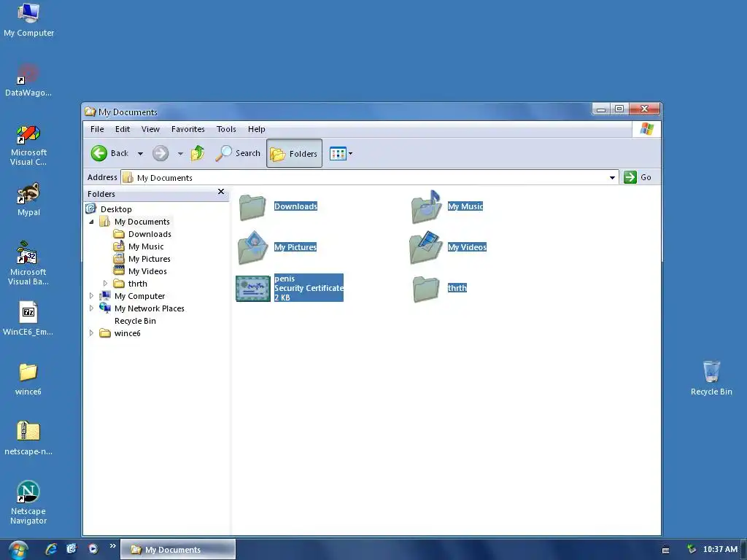Image resolution: width=747 pixels, height=560 pixels.
Task: Expand the thrth tree node
Action: tap(105, 284)
